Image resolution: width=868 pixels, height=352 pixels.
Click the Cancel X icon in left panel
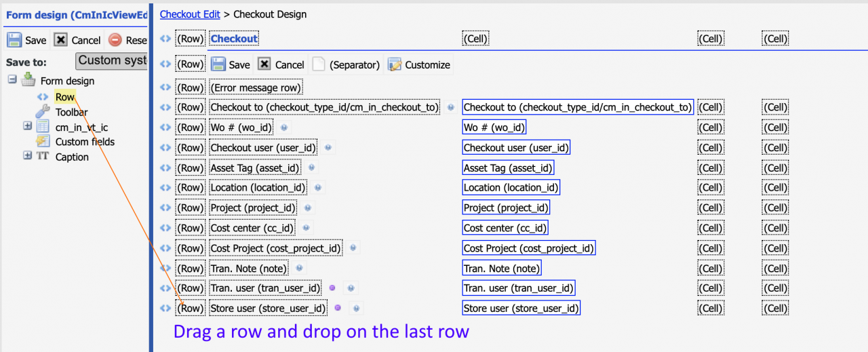click(60, 40)
